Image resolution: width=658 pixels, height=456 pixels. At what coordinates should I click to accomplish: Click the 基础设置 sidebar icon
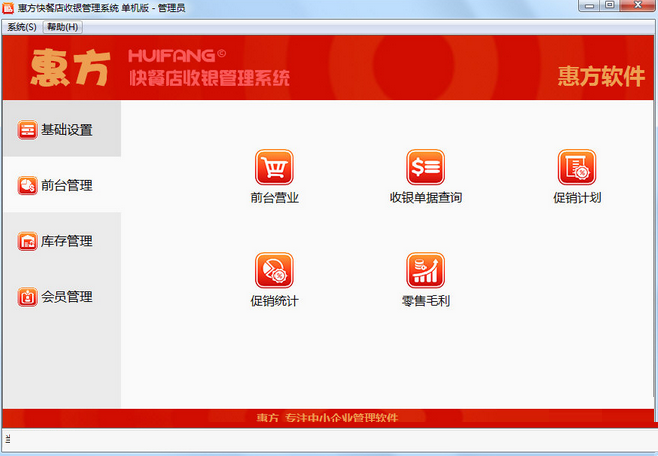tap(27, 130)
